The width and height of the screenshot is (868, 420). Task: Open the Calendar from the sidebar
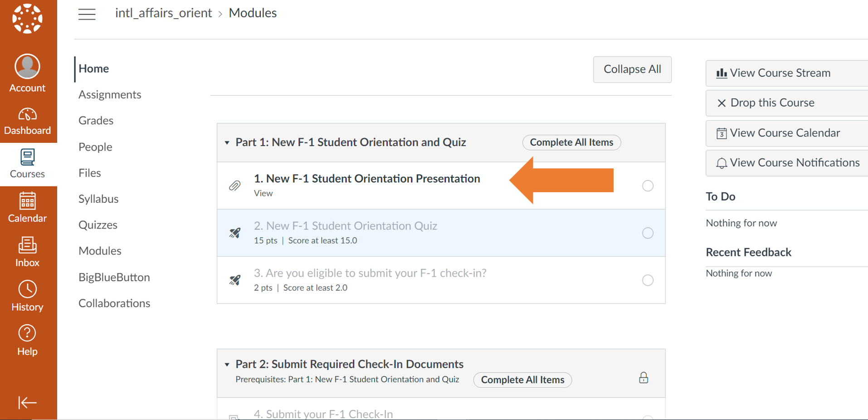[27, 208]
